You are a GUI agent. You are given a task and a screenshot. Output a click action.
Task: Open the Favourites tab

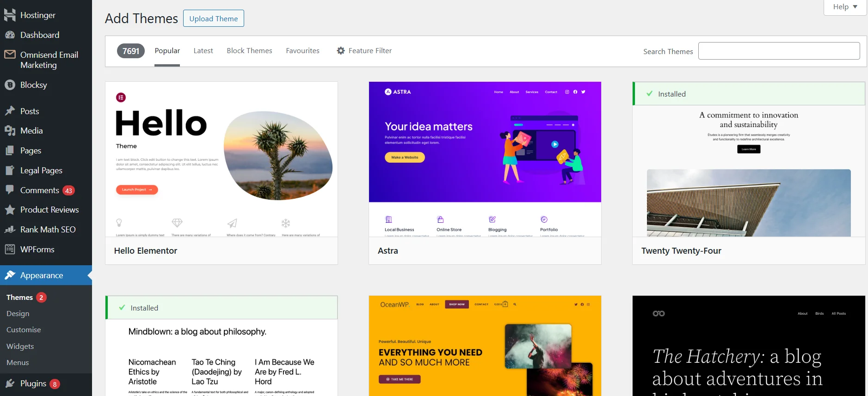click(302, 51)
